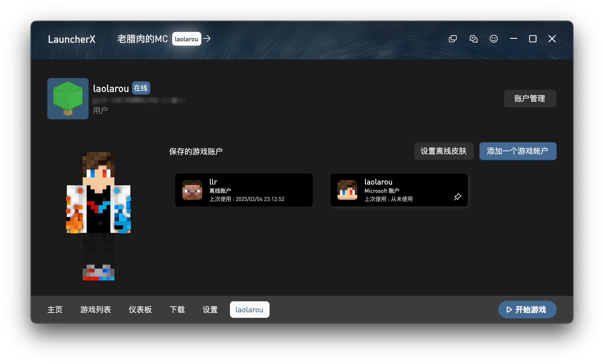Go to the 主页 tab
Screen dimensions: 604x364
click(55, 310)
